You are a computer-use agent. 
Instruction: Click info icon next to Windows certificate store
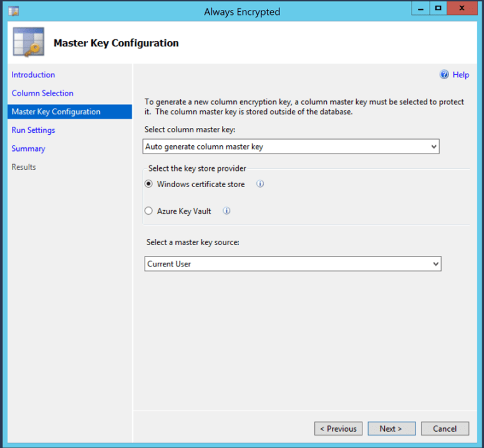point(261,184)
